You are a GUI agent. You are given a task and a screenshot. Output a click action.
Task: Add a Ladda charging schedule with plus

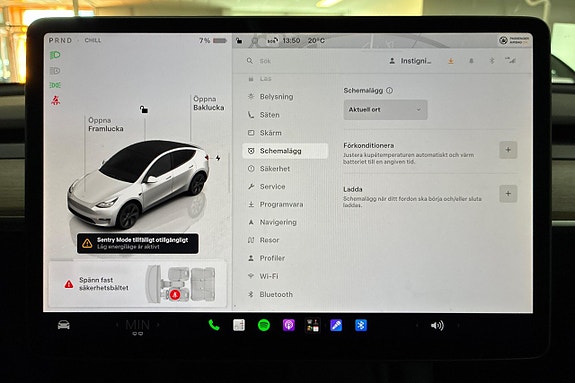[x=508, y=193]
